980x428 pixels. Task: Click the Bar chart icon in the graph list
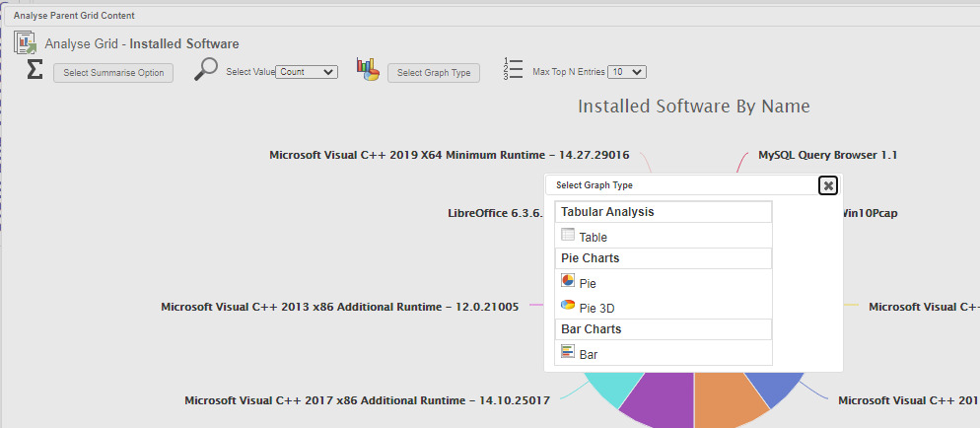pyautogui.click(x=568, y=351)
